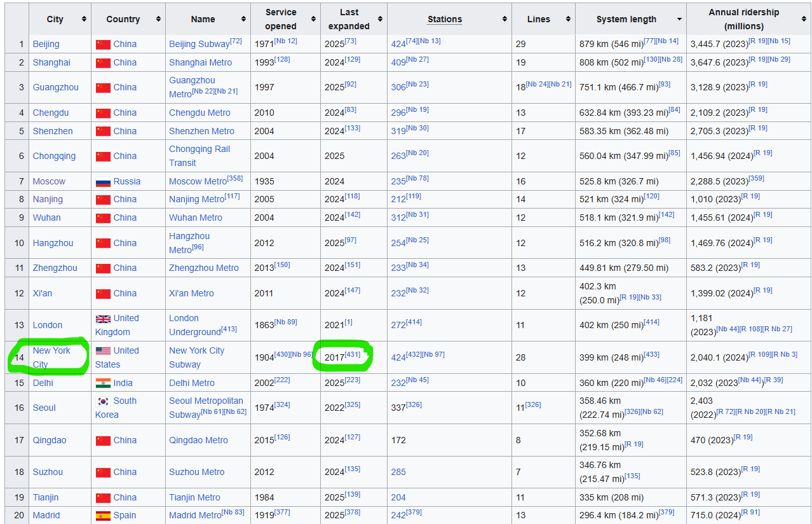Open the United Kingdom country link
The image size is (812, 524).
[117, 325]
